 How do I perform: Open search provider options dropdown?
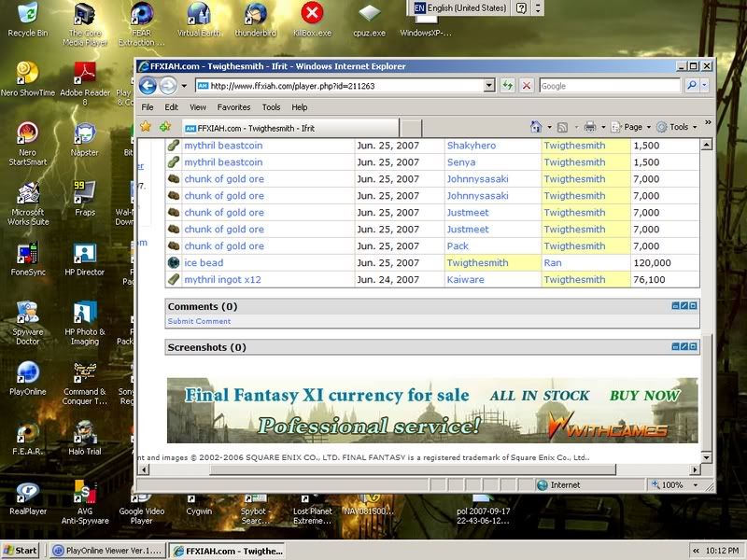pyautogui.click(x=704, y=86)
